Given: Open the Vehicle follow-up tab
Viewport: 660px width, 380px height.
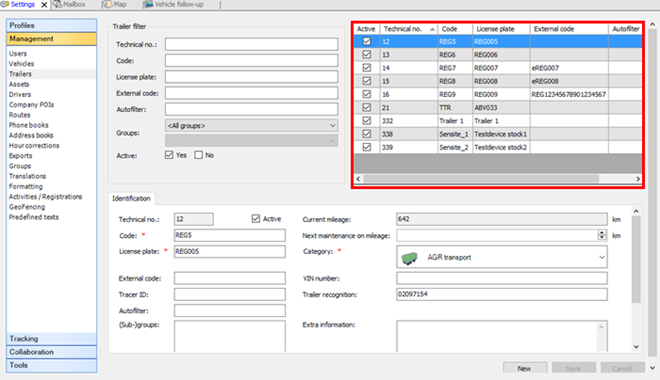Looking at the screenshot, I should pos(173,4).
